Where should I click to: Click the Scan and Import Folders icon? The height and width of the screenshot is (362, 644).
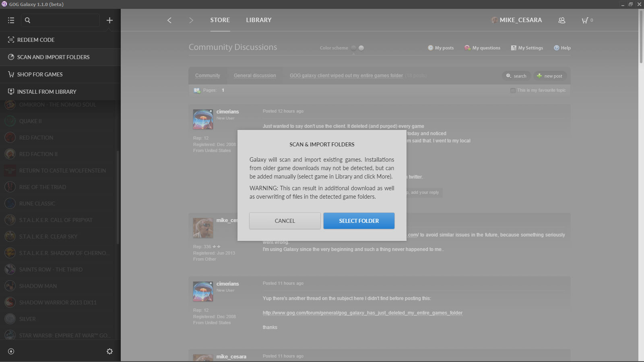[x=11, y=57]
